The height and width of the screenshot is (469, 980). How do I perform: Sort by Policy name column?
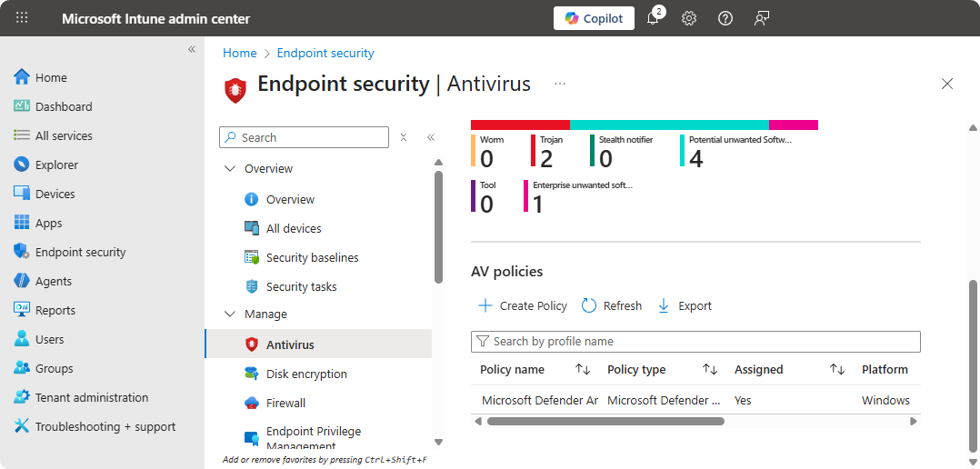coord(583,370)
